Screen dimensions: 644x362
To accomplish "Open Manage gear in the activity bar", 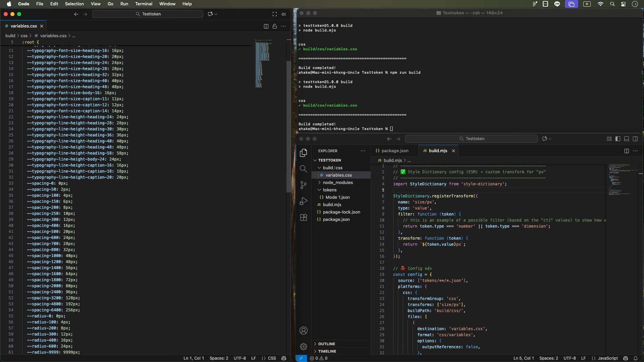I will point(304,347).
